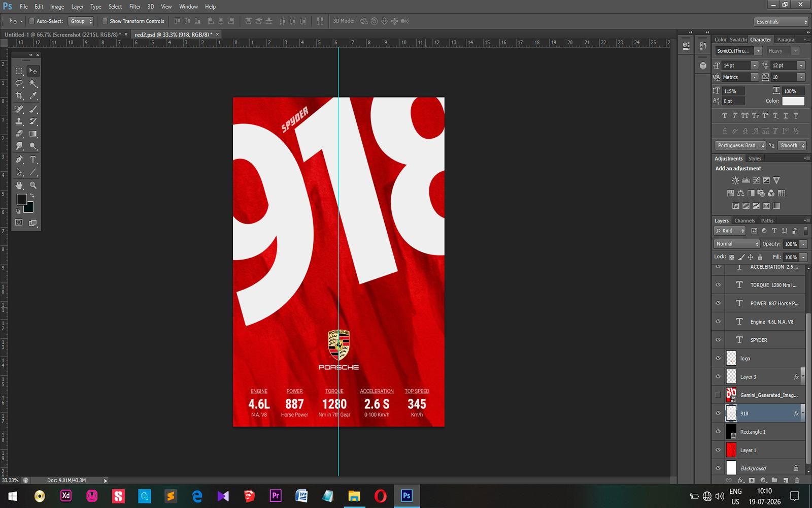This screenshot has height=508, width=812.
Task: Pick the Line shape tool
Action: tap(33, 172)
